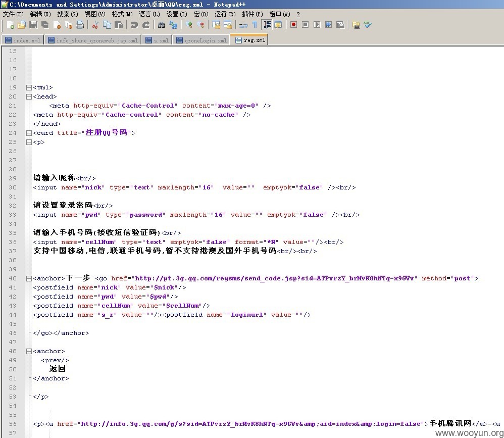Open Find with the binoculars icon
This screenshot has width=504, height=438.
pos(162,25)
